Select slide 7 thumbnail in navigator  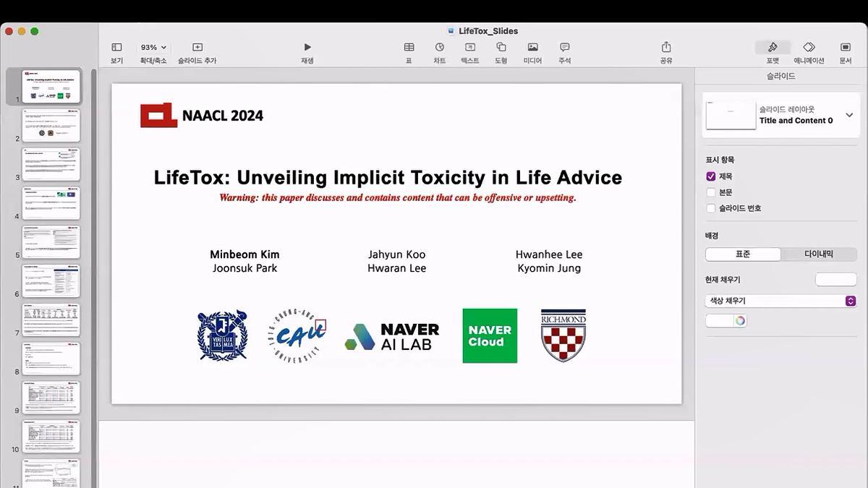click(x=51, y=320)
